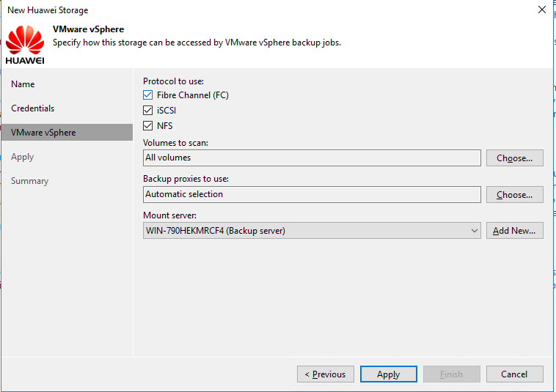
Task: Choose backup proxies to use
Action: [514, 194]
